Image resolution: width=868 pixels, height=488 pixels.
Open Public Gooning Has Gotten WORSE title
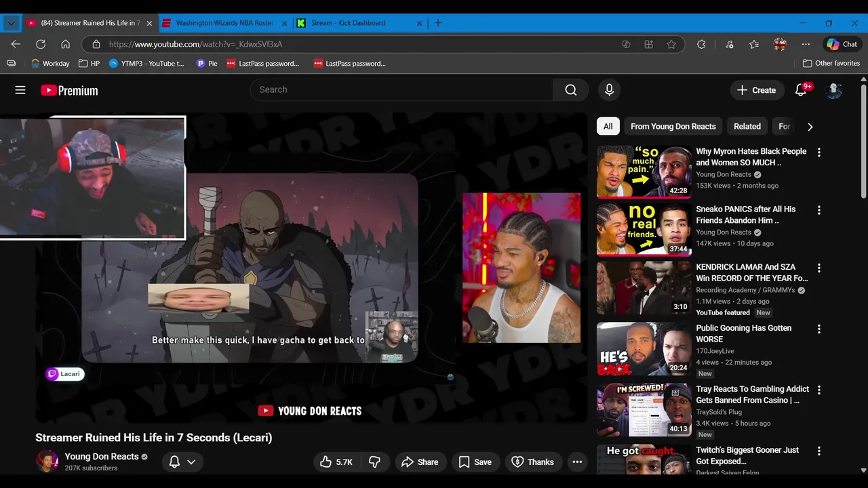743,333
